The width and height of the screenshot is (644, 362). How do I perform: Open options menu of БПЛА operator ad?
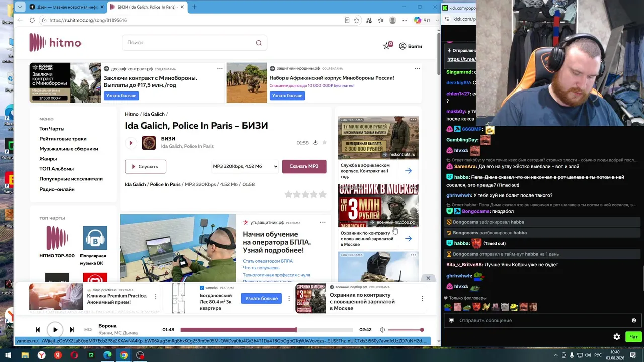click(323, 222)
